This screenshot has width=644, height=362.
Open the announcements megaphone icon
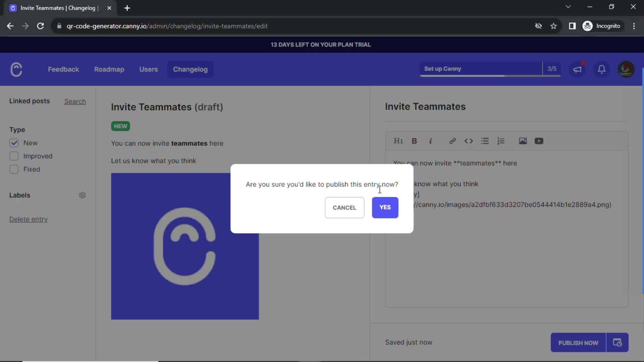(577, 69)
